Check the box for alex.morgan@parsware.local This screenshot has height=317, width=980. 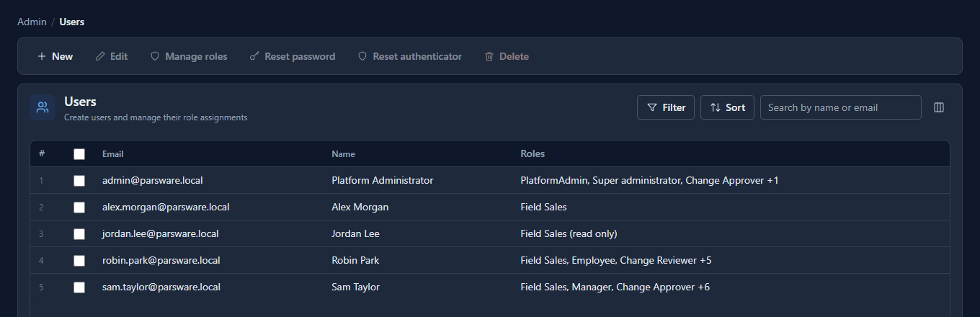click(79, 207)
